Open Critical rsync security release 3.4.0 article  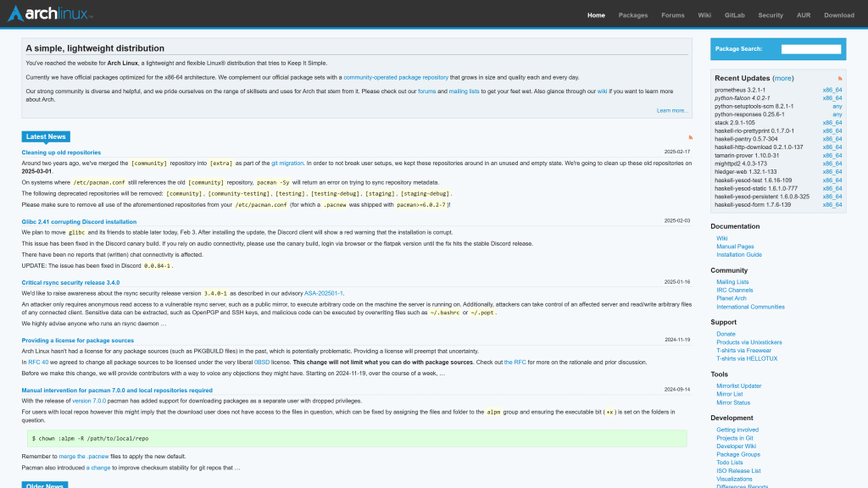70,283
